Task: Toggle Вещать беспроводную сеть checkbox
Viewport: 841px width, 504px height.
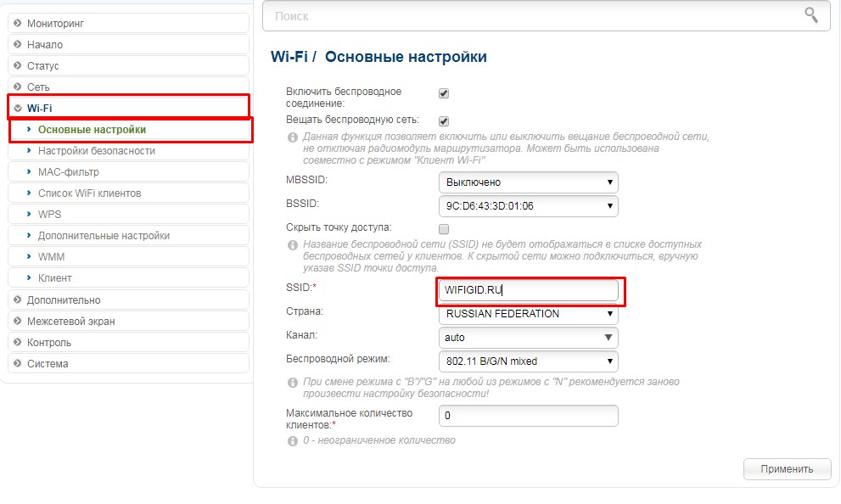Action: pos(444,121)
